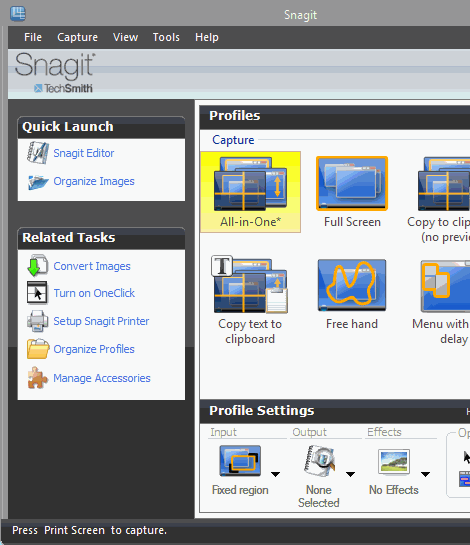Viewport: 470px width, 545px height.
Task: Select the Copy to clipboard profile
Action: [439, 200]
